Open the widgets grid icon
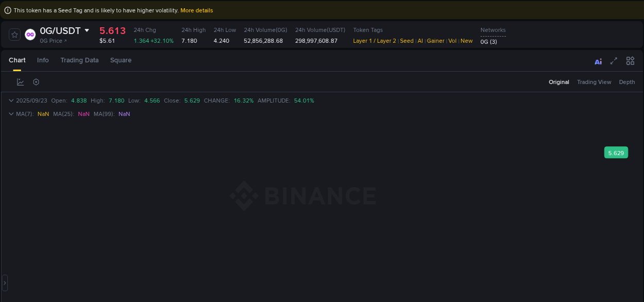644x302 pixels. (630, 61)
